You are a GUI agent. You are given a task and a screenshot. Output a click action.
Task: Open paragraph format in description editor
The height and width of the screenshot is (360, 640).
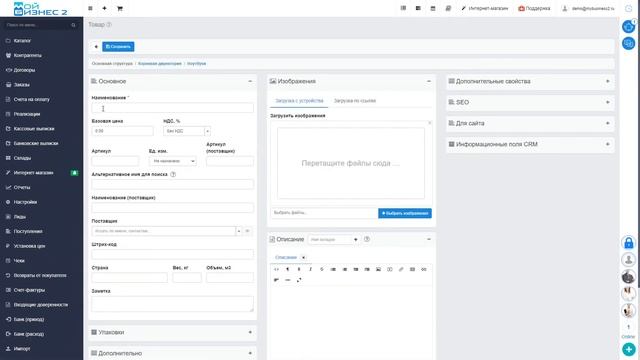click(287, 269)
